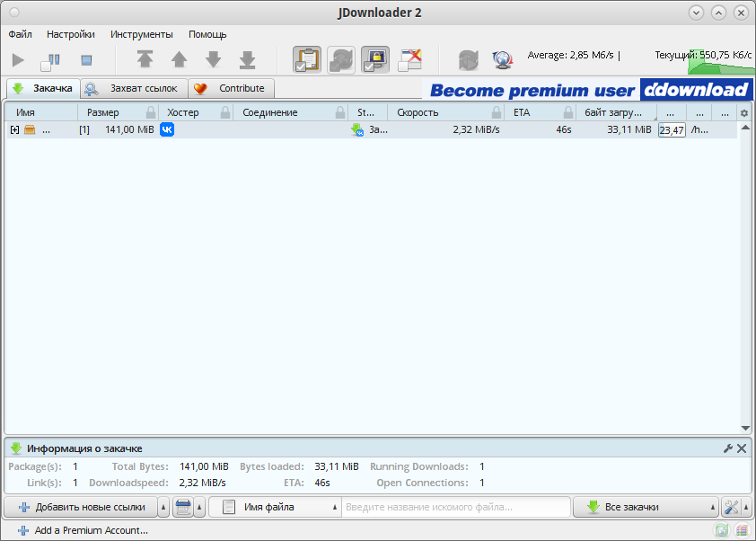Select the 141,00 MiB size cell
Viewport: 756px width, 541px height.
(129, 129)
